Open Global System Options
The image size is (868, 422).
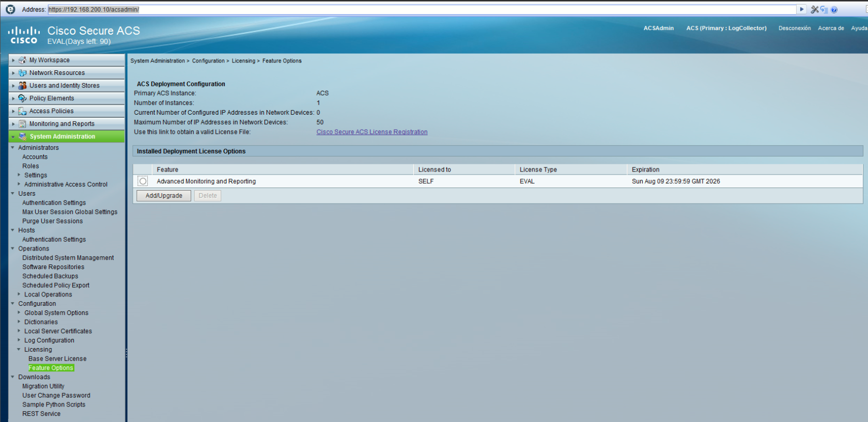56,313
